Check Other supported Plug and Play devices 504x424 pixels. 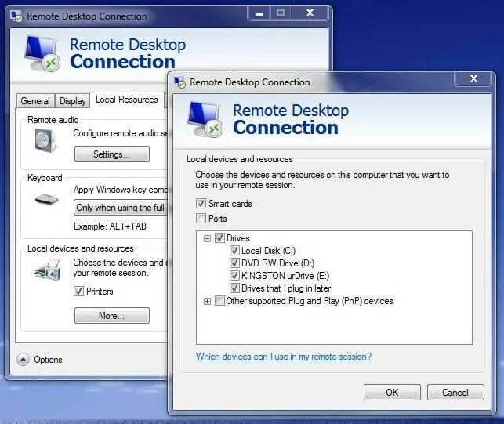tap(219, 301)
